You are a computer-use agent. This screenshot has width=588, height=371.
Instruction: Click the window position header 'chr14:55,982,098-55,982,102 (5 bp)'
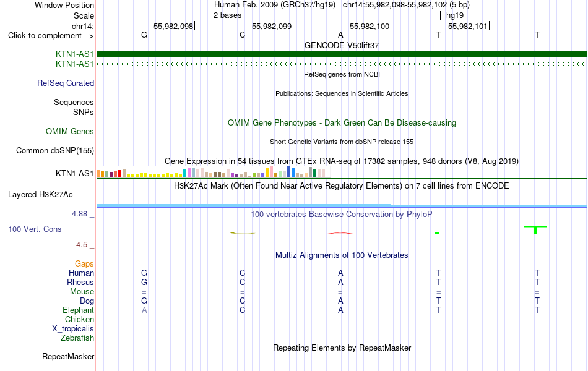(406, 5)
